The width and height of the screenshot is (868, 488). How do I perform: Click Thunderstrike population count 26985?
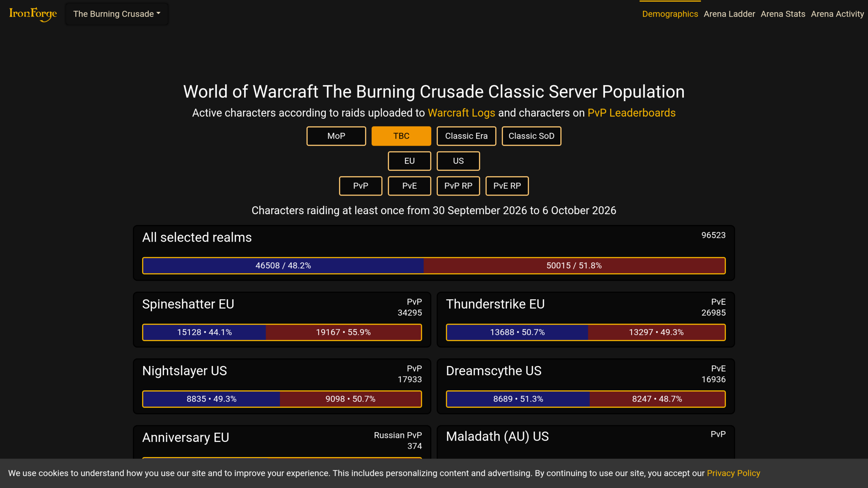coord(713,313)
